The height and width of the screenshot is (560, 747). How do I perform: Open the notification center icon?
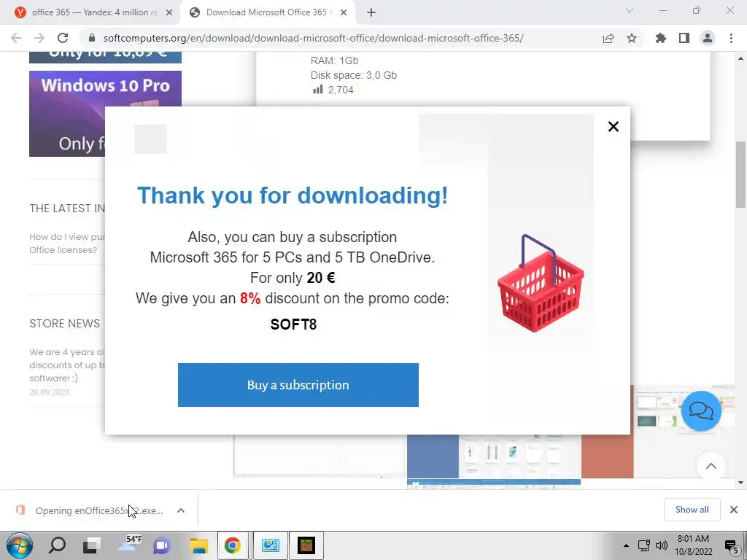tap(731, 545)
